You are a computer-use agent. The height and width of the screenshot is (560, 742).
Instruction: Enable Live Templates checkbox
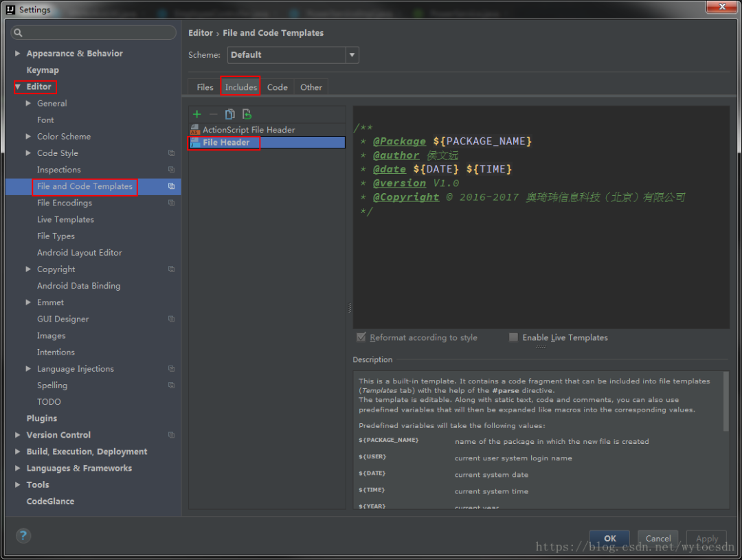tap(513, 337)
